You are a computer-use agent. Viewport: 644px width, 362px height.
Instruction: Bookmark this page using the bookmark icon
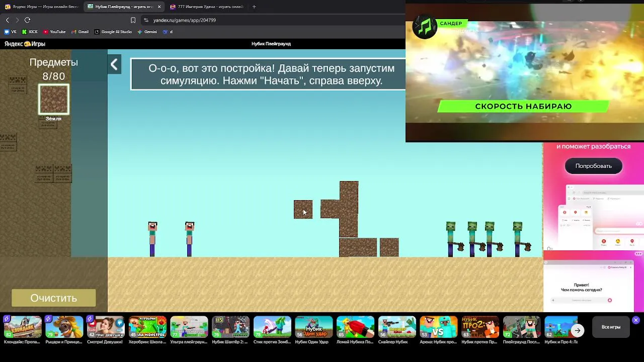(133, 20)
